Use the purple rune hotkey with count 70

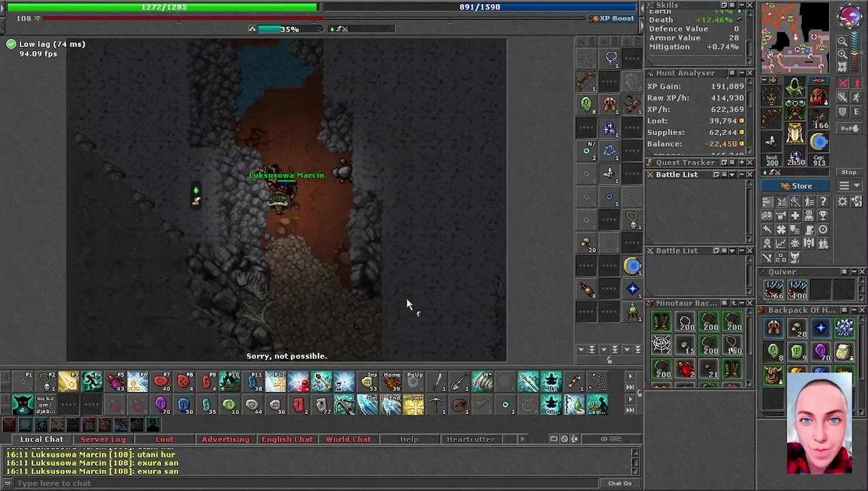tap(161, 405)
